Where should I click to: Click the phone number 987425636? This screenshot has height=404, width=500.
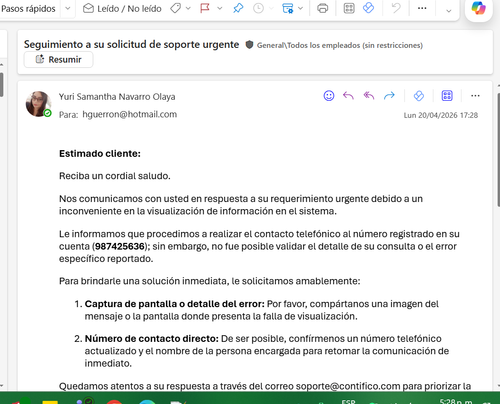(120, 246)
